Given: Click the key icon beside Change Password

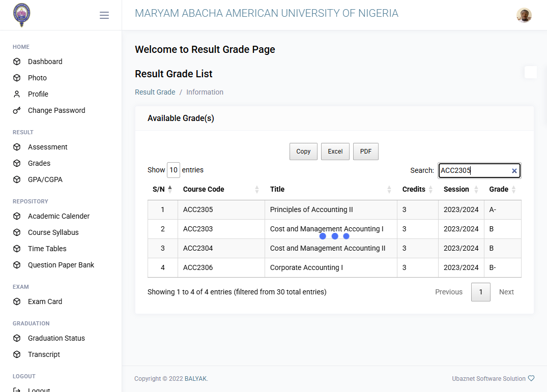Looking at the screenshot, I should pyautogui.click(x=17, y=110).
